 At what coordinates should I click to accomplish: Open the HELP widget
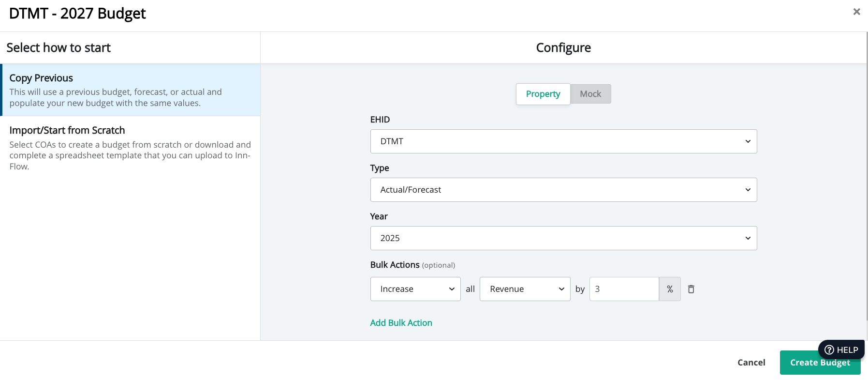(841, 350)
